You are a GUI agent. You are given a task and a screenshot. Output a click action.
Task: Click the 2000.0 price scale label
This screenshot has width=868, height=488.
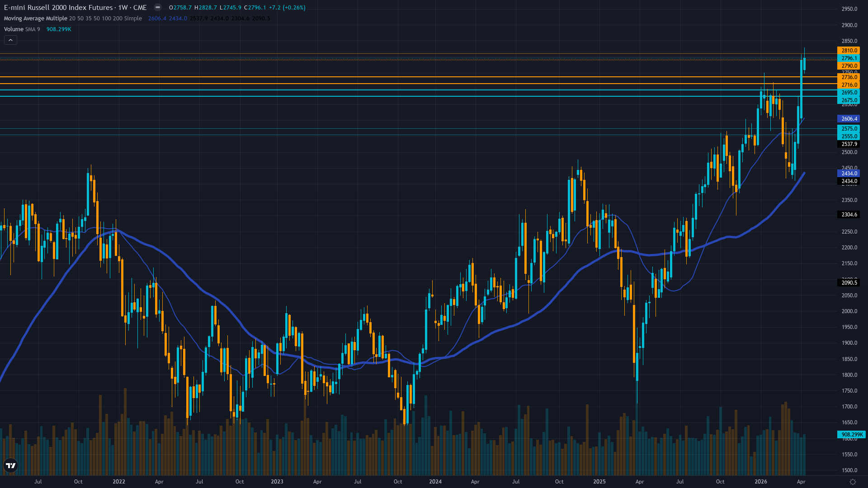[849, 311]
